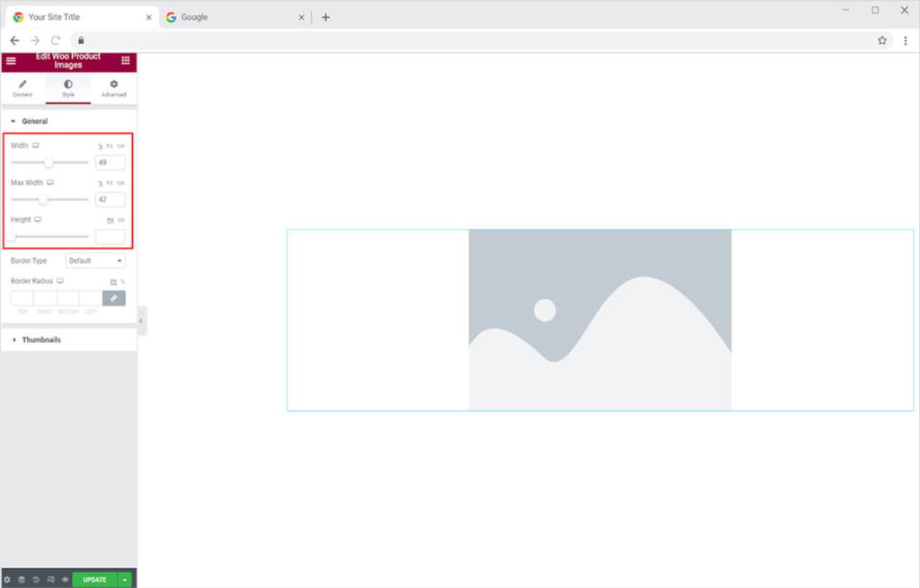
Task: Select VW unit for Width
Action: pyautogui.click(x=120, y=146)
